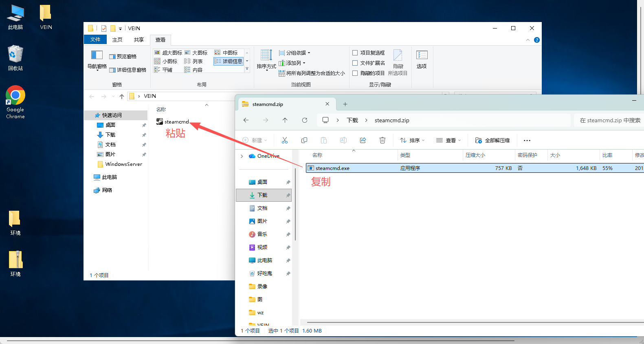
Task: Click the copy icon in steamcmd.zip toolbar
Action: [x=304, y=140]
